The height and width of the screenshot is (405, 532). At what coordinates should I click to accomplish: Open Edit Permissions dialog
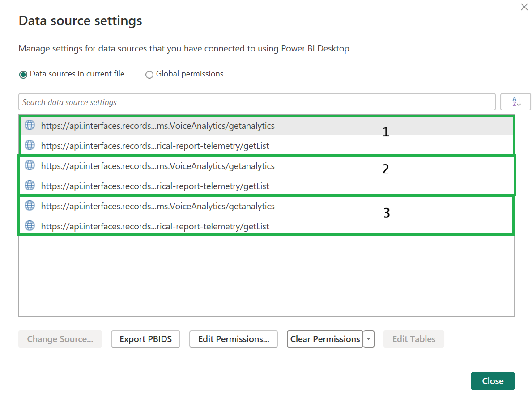click(233, 339)
